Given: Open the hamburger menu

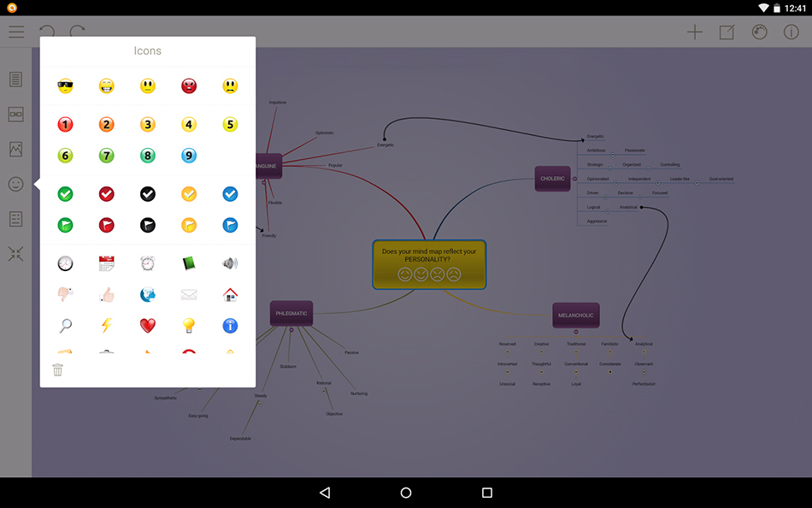Looking at the screenshot, I should coord(16,32).
